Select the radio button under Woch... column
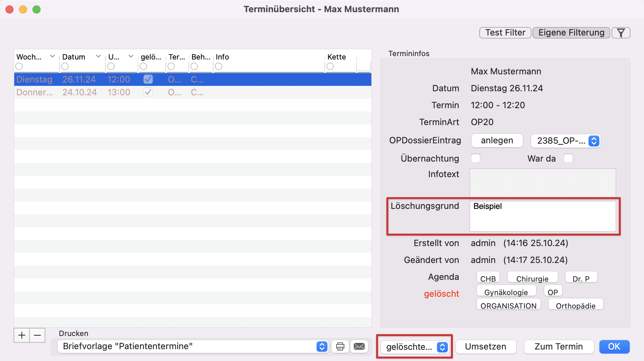Image resolution: width=644 pixels, height=361 pixels. 19,66
